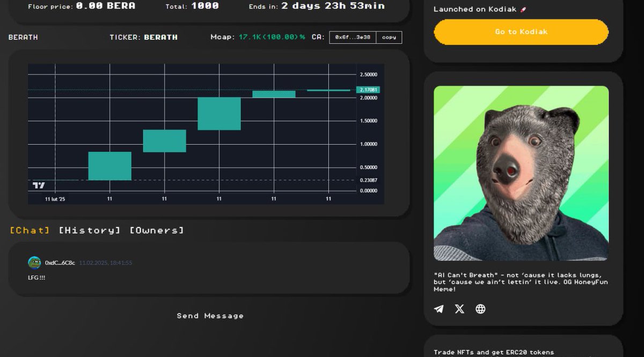Select the lowest green candle on chart
Image resolution: width=644 pixels, height=357 pixels.
109,166
